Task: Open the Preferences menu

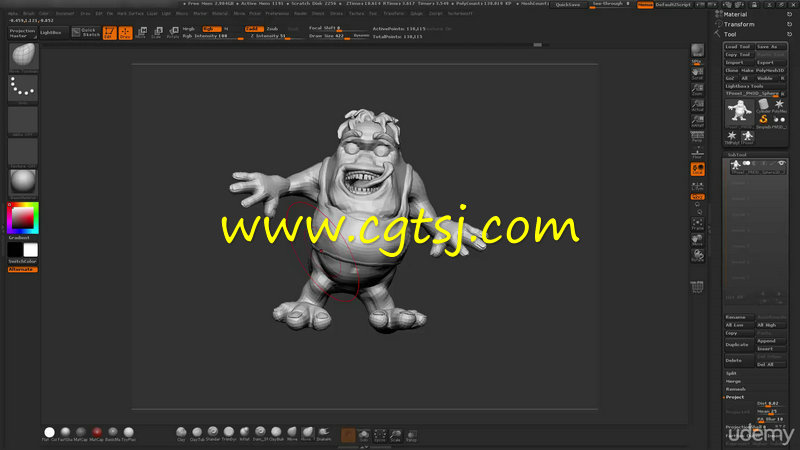Action: click(277, 14)
